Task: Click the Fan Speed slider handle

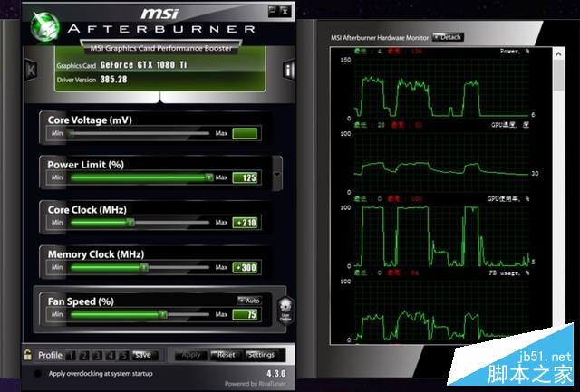Action: (x=163, y=314)
